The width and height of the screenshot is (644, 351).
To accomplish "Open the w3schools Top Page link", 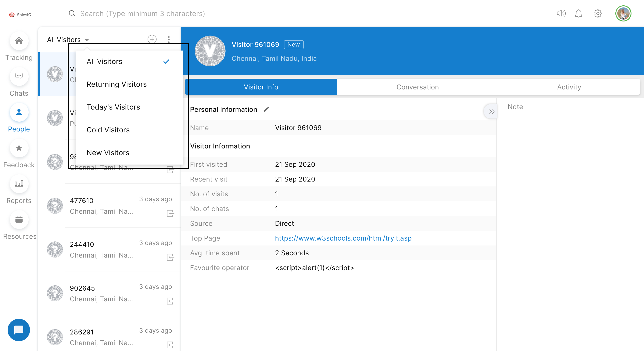I will coord(343,238).
